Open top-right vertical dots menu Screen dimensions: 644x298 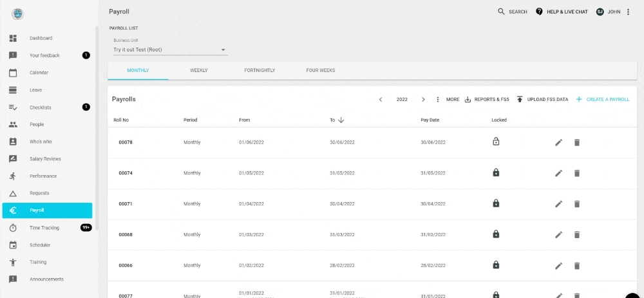[628, 12]
